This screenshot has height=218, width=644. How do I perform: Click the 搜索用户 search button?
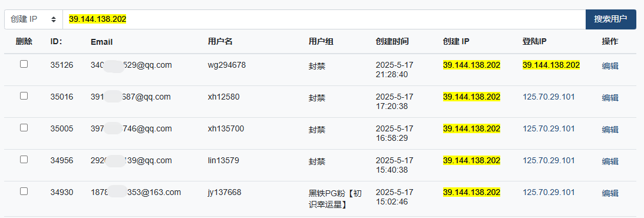(611, 19)
